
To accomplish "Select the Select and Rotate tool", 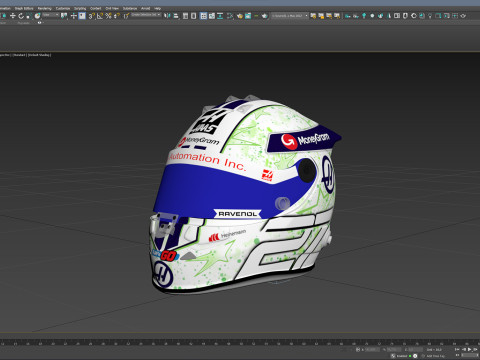I will [x=21, y=16].
